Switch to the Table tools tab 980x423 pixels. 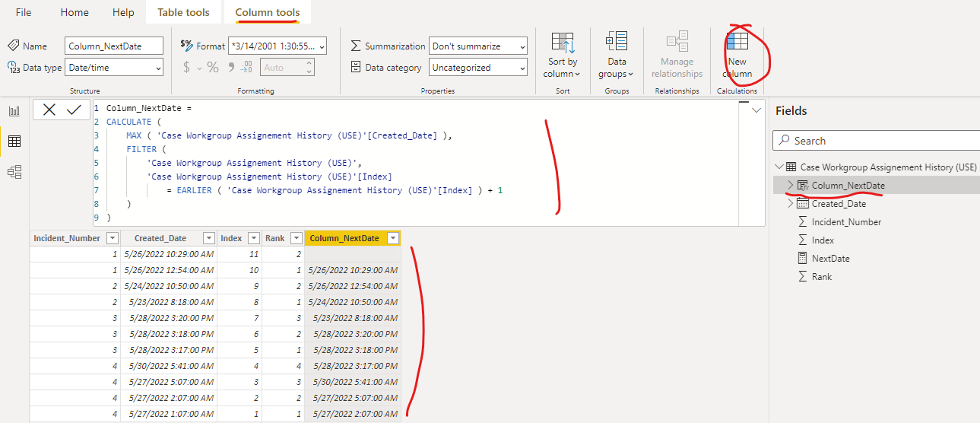coord(182,12)
